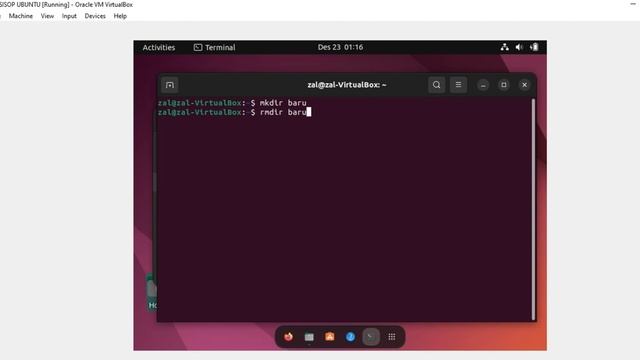The image size is (640, 360).
Task: Show Applications grid in the dock
Action: pos(392,337)
